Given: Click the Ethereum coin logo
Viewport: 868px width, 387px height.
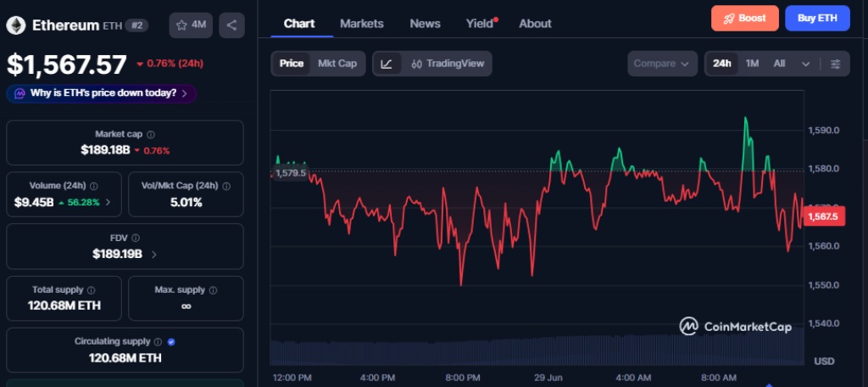Looking at the screenshot, I should pyautogui.click(x=16, y=25).
